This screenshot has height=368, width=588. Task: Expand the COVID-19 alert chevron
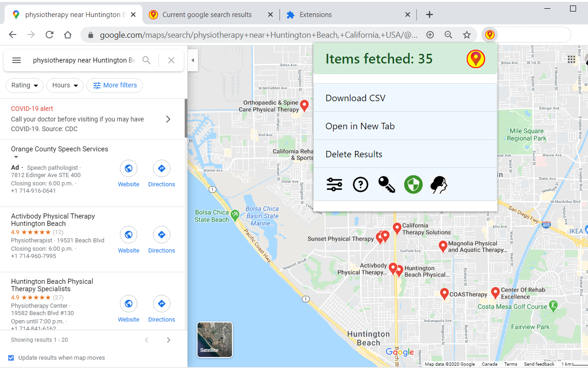168,119
